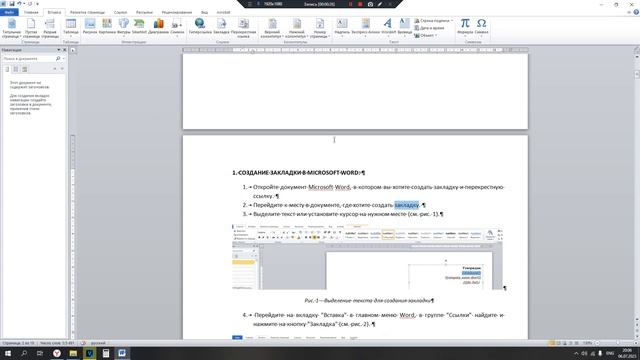Undo the last action in Quick Access Toolbar
Screen dimensions: 640x360
tap(19, 4)
